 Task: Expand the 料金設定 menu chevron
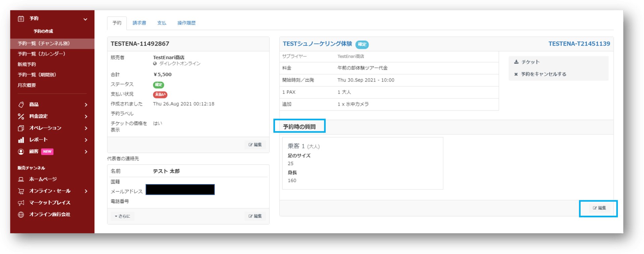(x=86, y=117)
